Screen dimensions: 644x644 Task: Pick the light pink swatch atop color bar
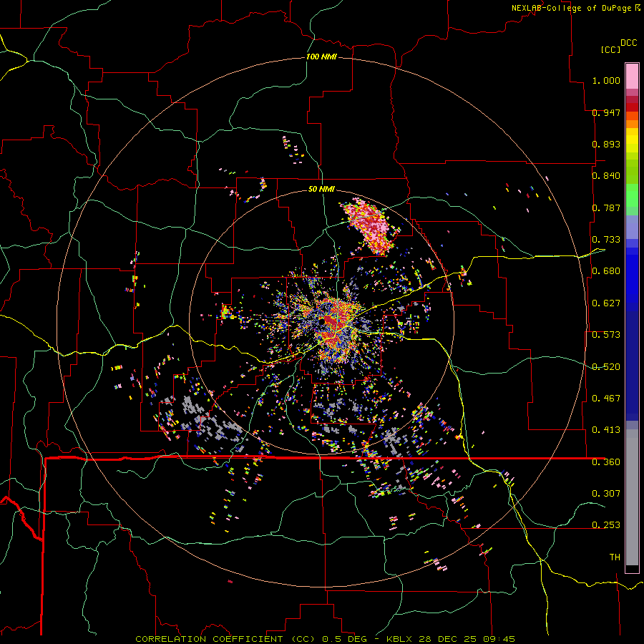click(x=632, y=76)
